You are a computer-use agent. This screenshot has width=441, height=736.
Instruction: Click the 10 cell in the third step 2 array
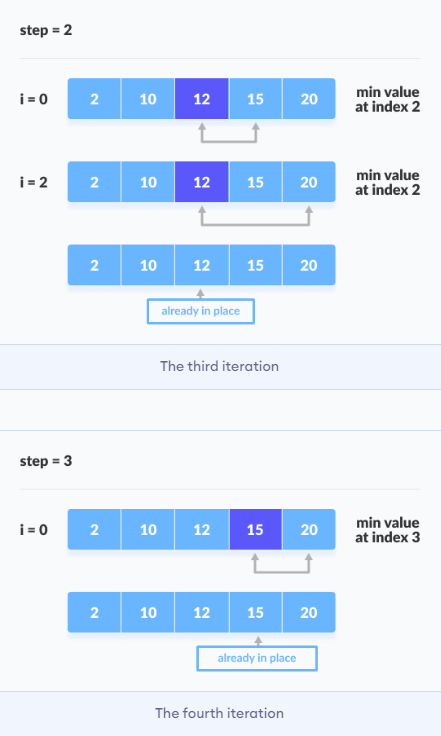(x=148, y=265)
